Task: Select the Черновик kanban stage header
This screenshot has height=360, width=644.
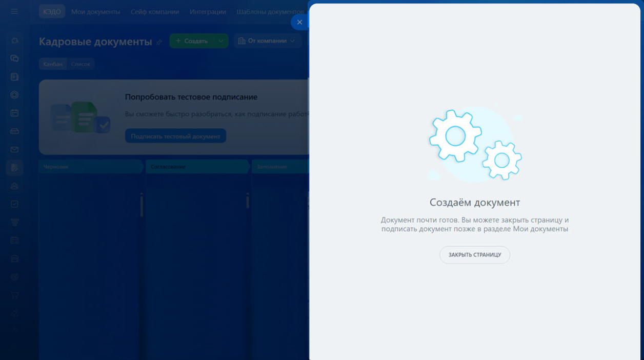Action: tap(91, 167)
